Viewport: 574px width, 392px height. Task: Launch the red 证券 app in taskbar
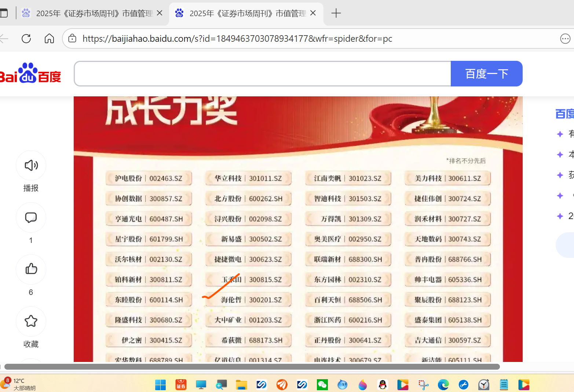(x=181, y=385)
